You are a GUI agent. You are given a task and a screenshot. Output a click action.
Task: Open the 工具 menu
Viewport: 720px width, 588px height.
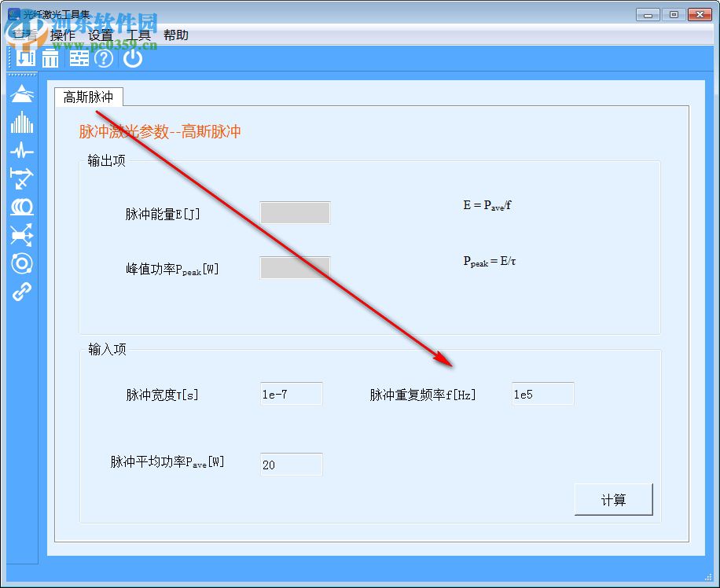pos(139,35)
